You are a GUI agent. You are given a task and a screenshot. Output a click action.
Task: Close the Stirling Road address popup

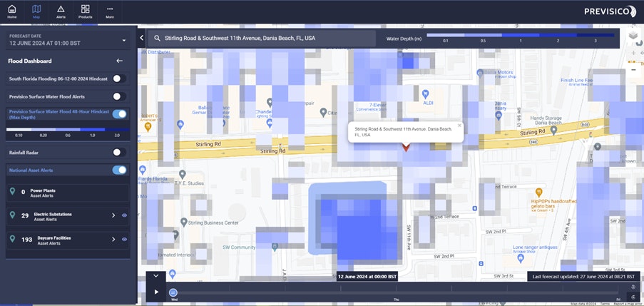tap(459, 126)
